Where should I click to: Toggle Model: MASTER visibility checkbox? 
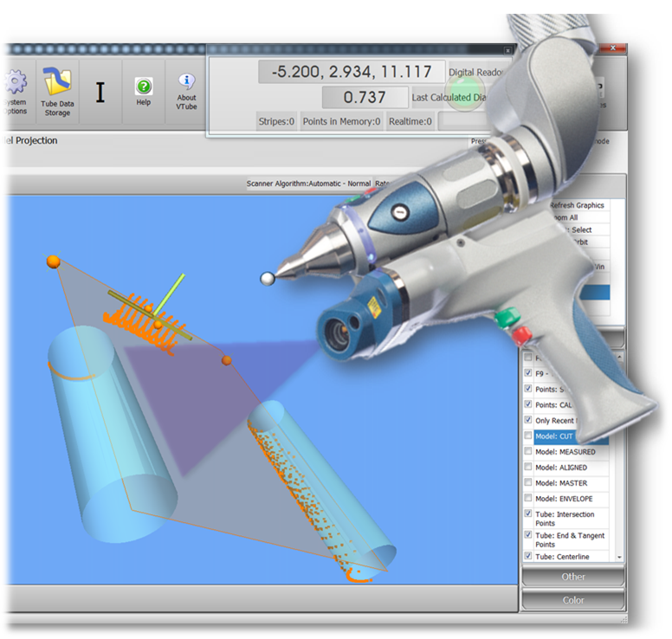[528, 483]
